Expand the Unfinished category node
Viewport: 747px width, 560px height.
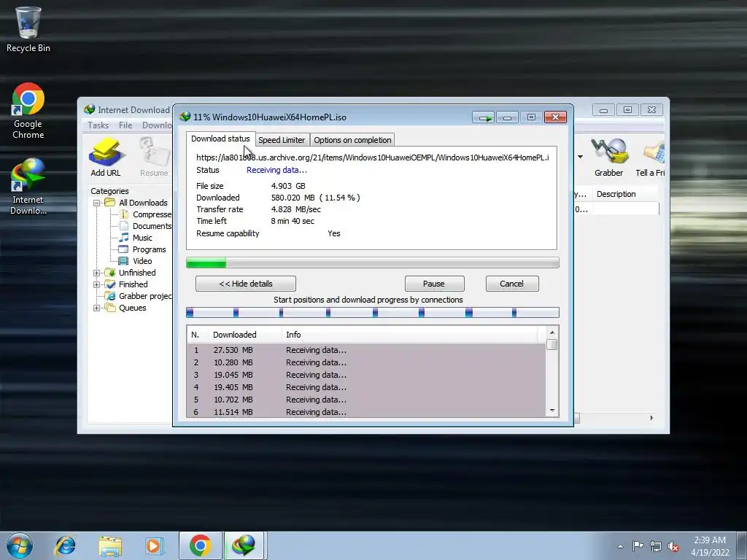97,273
